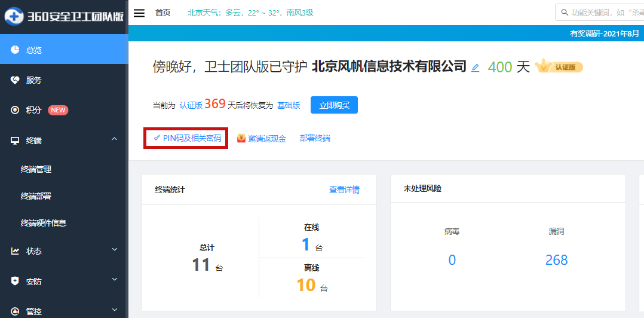Image resolution: width=644 pixels, height=318 pixels.
Task: Click the offline count 10 台
Action: pyautogui.click(x=312, y=285)
